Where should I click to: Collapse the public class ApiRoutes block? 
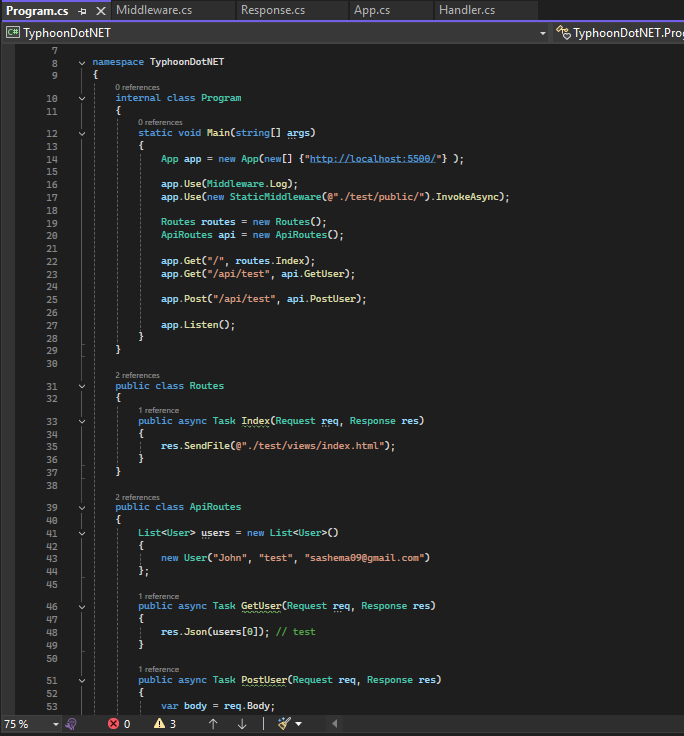point(82,508)
